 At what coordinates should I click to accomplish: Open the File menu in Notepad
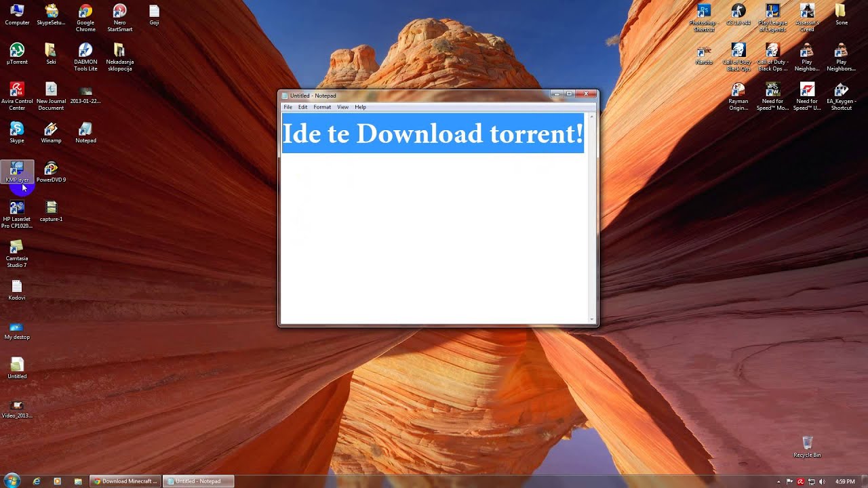click(288, 107)
